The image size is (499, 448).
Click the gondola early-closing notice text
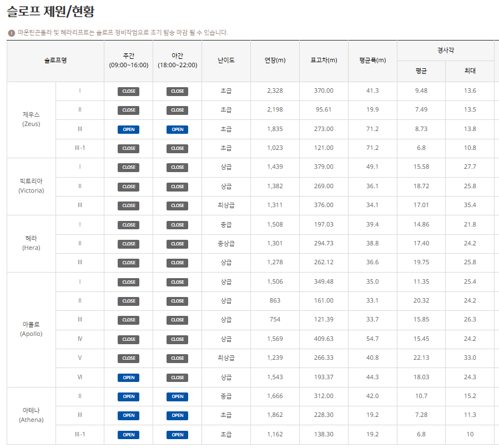pos(123,32)
